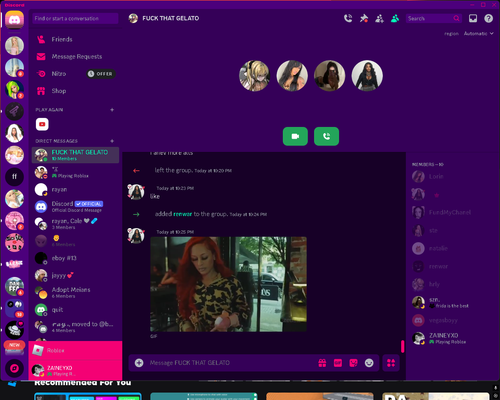Viewport: 500px width, 400px height.
Task: View member FundMyChanel
Action: coord(452,212)
